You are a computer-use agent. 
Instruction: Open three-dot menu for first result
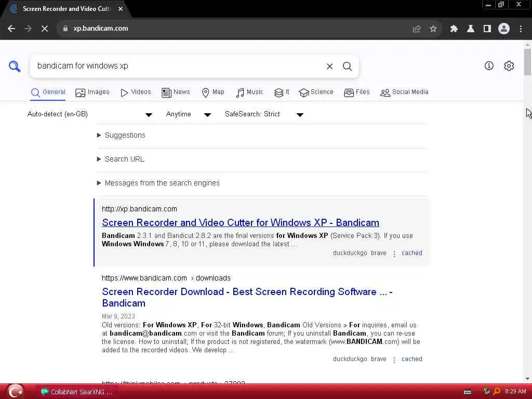[x=394, y=254]
